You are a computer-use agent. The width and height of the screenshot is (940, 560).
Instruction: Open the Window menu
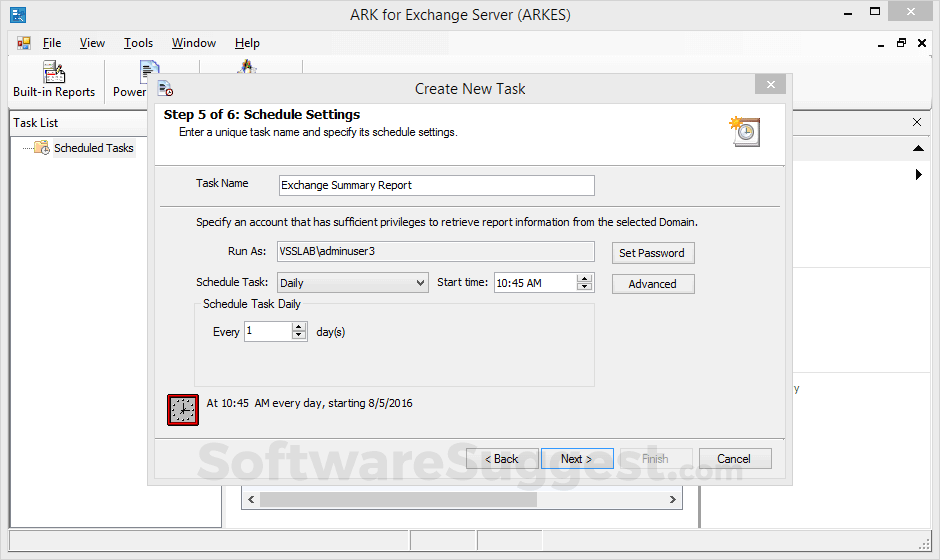point(194,43)
